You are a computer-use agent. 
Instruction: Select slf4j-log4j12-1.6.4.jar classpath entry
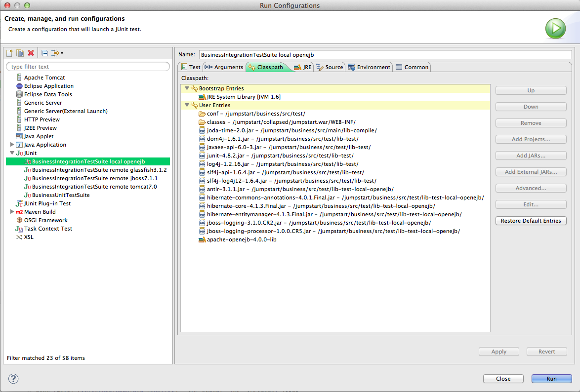pos(288,181)
